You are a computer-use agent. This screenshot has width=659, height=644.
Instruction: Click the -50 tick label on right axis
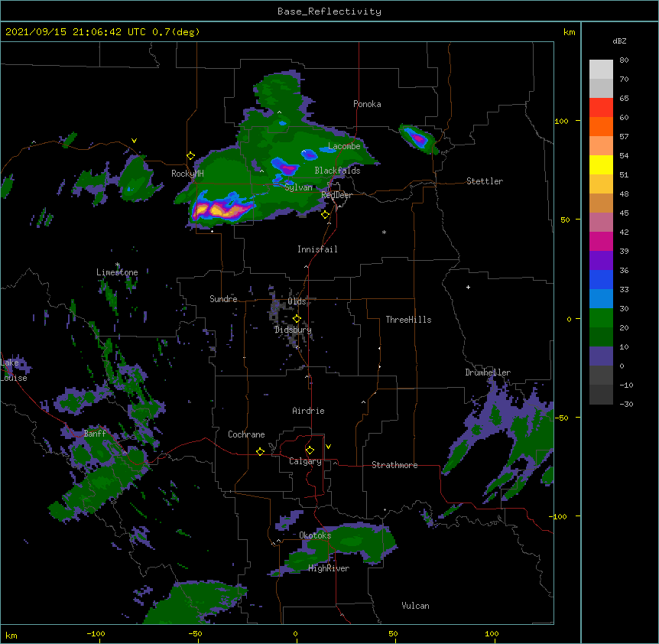(561, 418)
